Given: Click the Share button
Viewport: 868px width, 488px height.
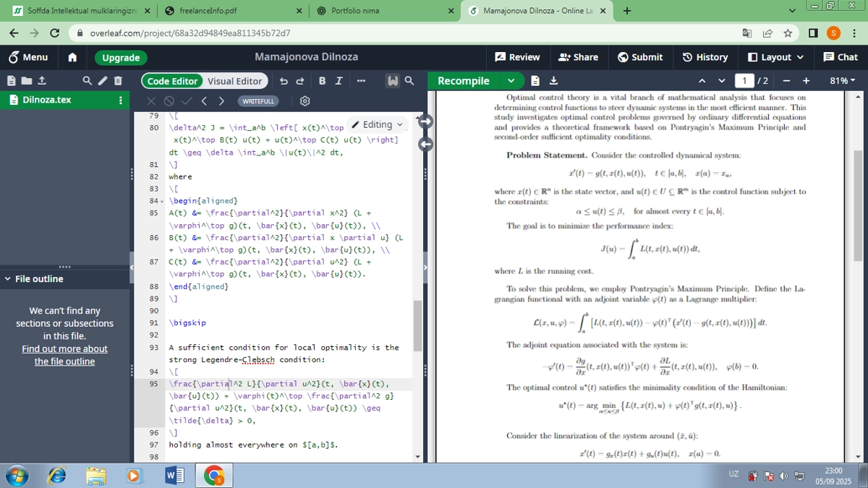Looking at the screenshot, I should [579, 57].
